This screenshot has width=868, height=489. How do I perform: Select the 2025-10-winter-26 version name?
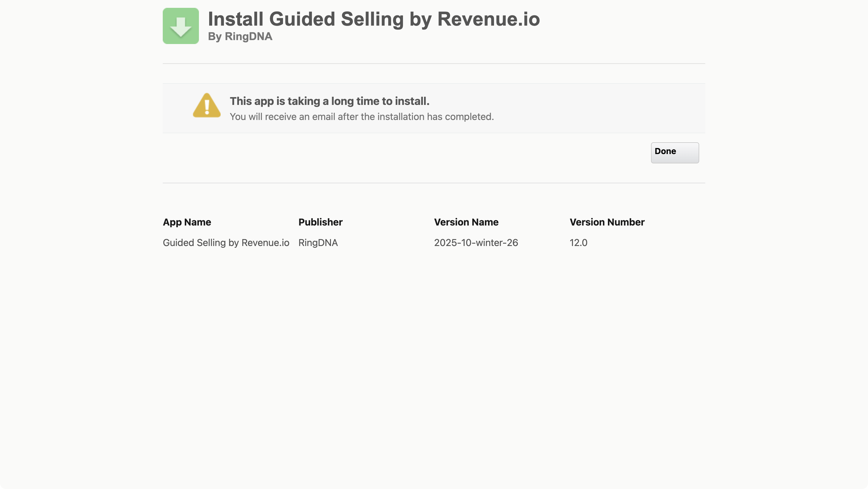476,243
